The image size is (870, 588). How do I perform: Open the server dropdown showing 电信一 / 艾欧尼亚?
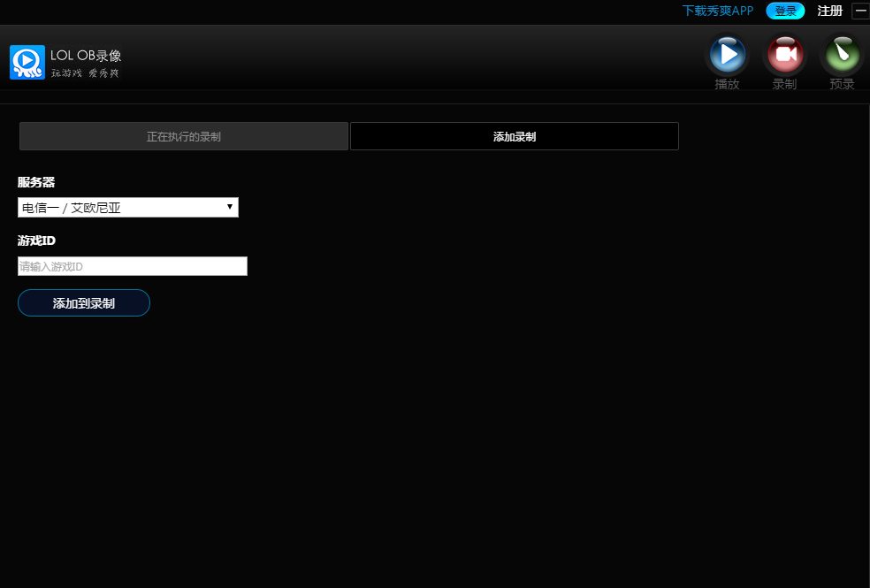pyautogui.click(x=124, y=208)
